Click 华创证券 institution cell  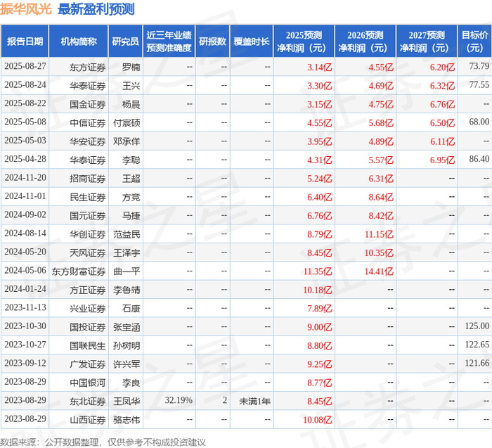(88, 233)
